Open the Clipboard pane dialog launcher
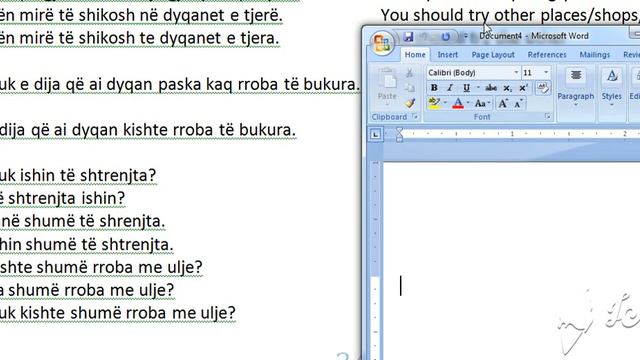 [x=415, y=117]
